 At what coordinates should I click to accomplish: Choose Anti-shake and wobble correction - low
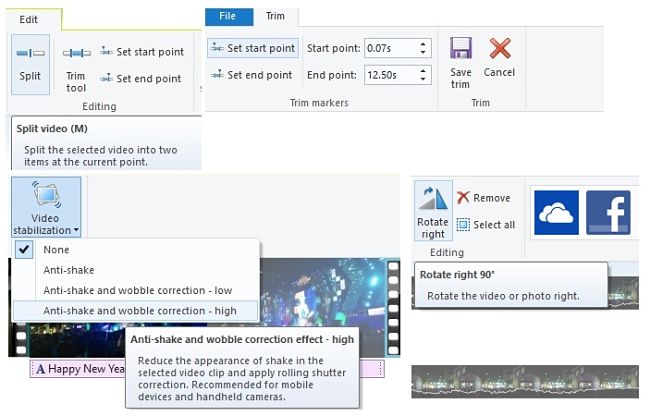click(x=136, y=290)
